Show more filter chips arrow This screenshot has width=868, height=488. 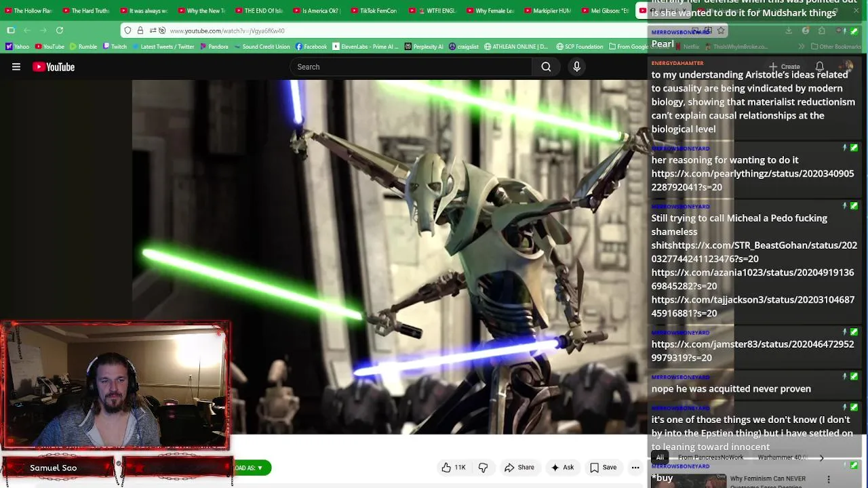tap(821, 458)
